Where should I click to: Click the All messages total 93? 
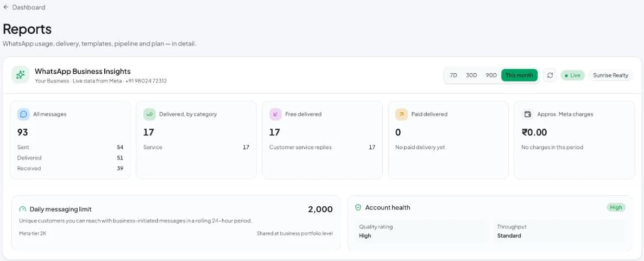[23, 132]
